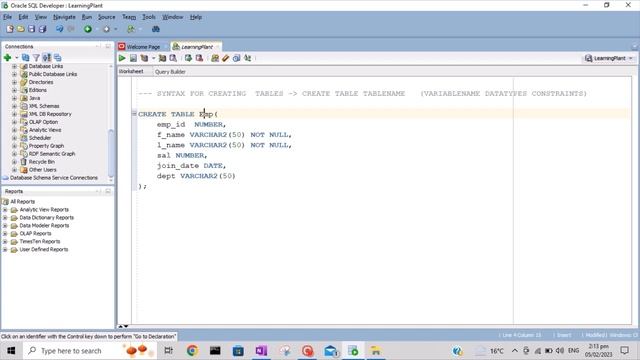This screenshot has height=360, width=640.
Task: Open the File menu
Action: coord(7,17)
